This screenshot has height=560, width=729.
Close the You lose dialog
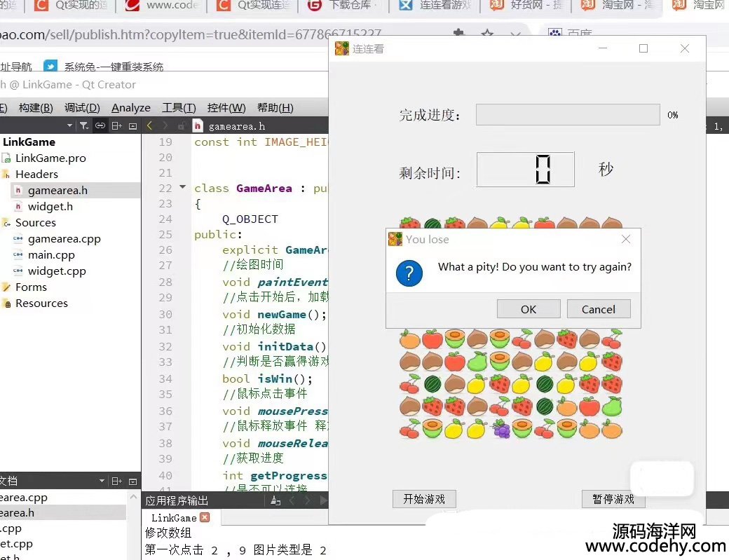(626, 239)
